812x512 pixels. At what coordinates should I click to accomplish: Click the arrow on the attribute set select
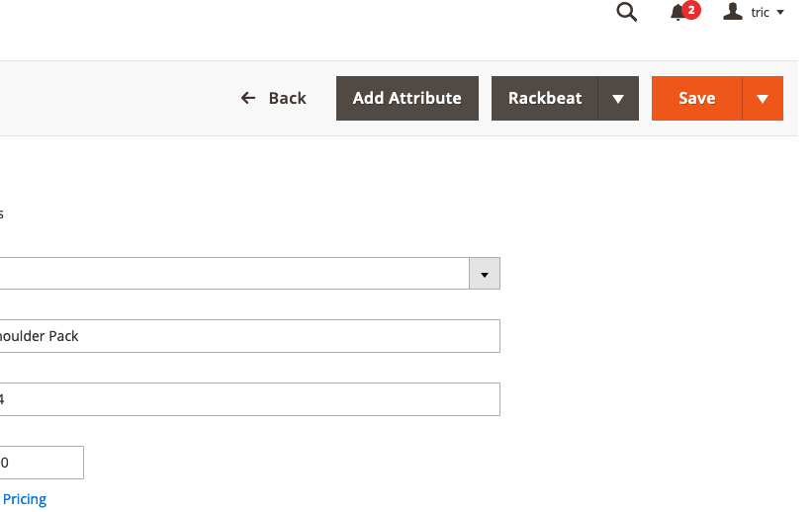click(x=484, y=274)
